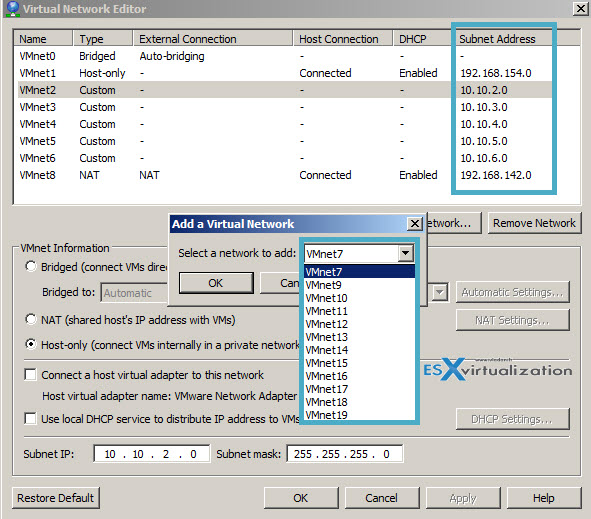
Task: Click the Subnet mask input field
Action: pyautogui.click(x=344, y=453)
